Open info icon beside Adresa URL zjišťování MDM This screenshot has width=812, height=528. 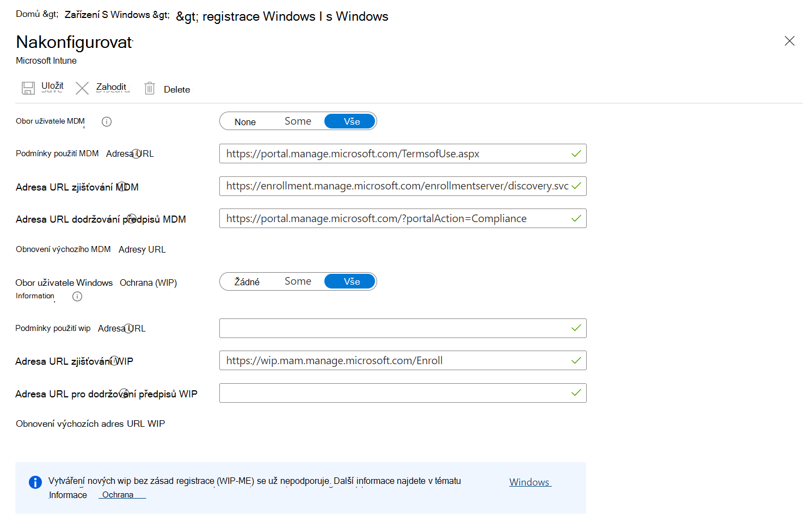[122, 187]
